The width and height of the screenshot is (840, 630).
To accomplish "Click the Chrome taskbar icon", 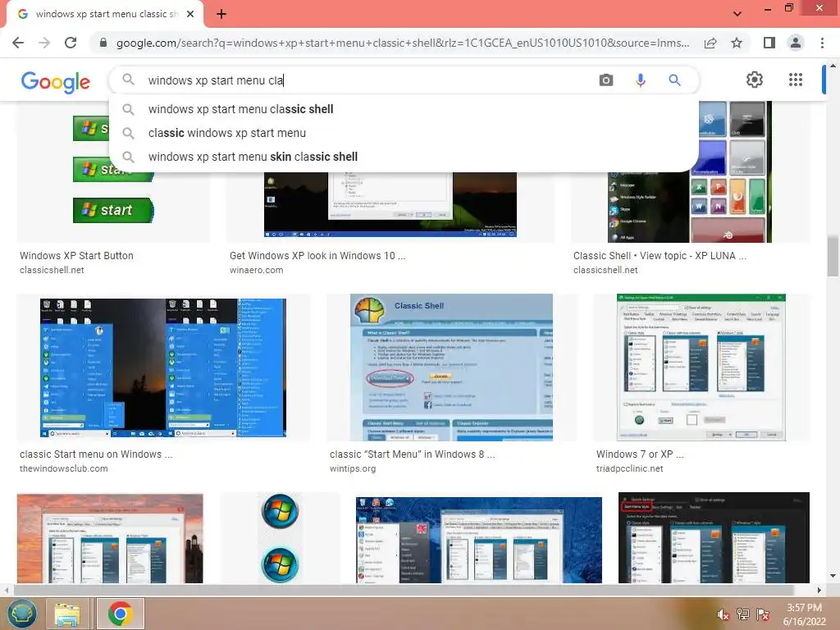I will coord(120,614).
